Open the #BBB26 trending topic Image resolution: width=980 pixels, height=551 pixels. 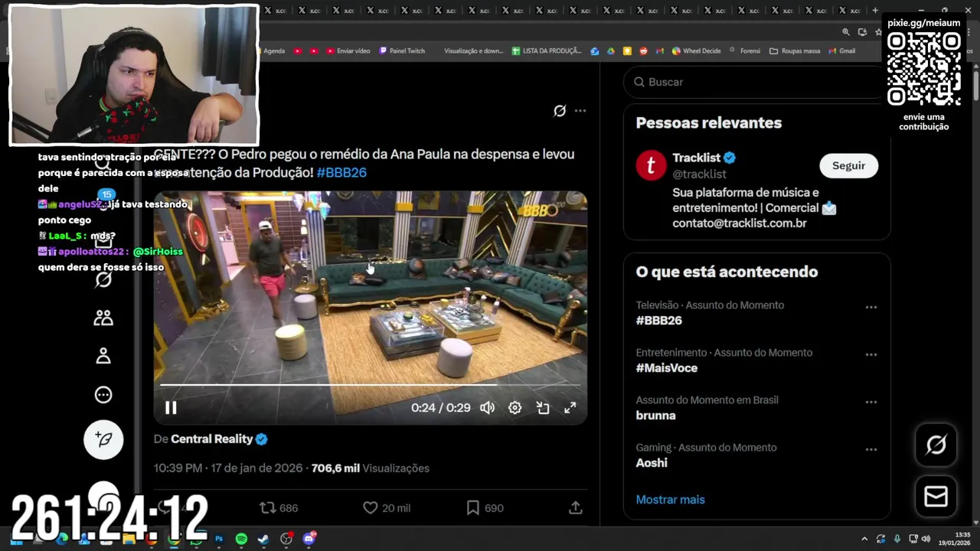pos(658,321)
